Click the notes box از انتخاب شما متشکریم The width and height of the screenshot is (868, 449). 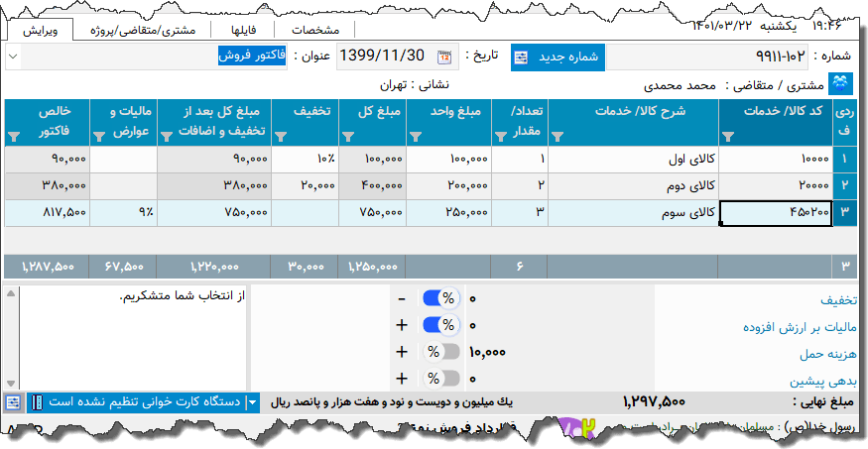pyautogui.click(x=134, y=337)
